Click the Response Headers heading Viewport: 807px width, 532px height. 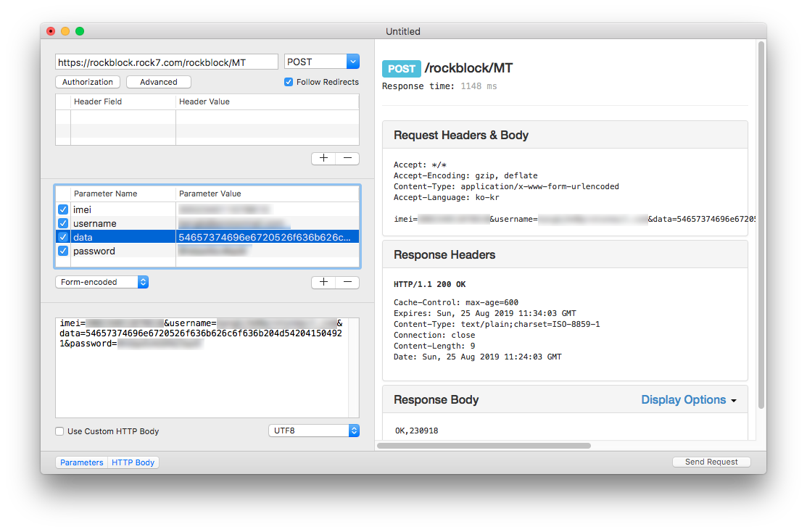point(444,254)
